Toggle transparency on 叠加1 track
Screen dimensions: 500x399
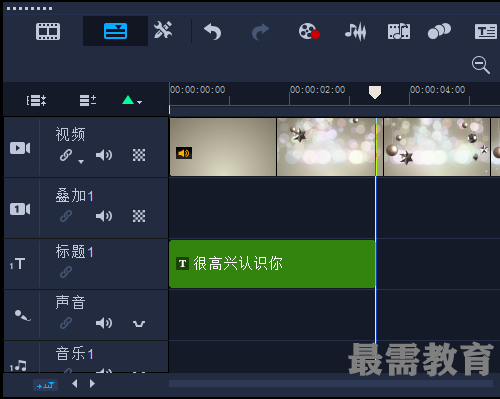click(x=139, y=216)
